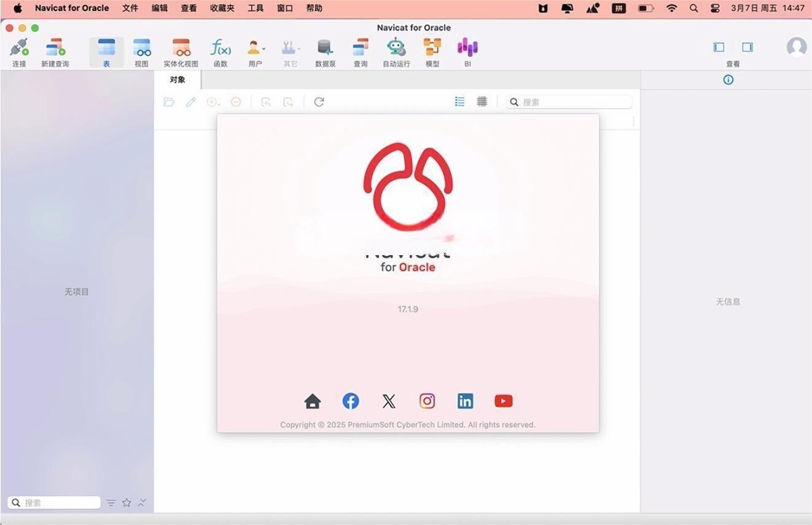Click the sidebar favorites star icon
The image size is (812, 525).
(x=127, y=502)
